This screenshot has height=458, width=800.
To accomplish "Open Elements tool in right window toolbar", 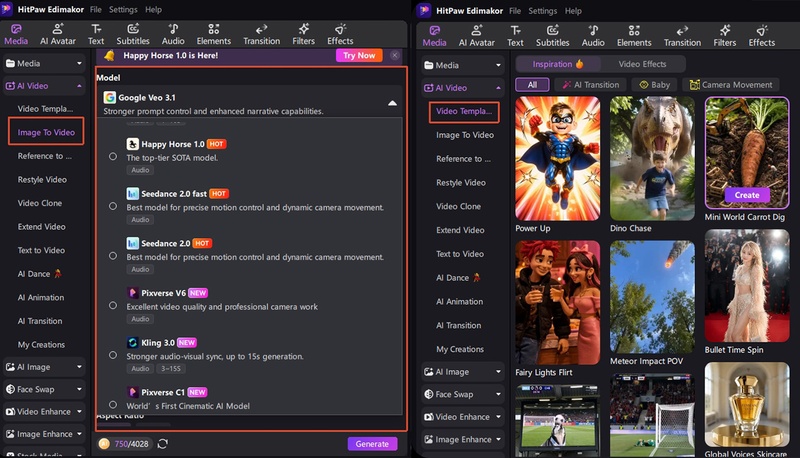I will point(634,36).
